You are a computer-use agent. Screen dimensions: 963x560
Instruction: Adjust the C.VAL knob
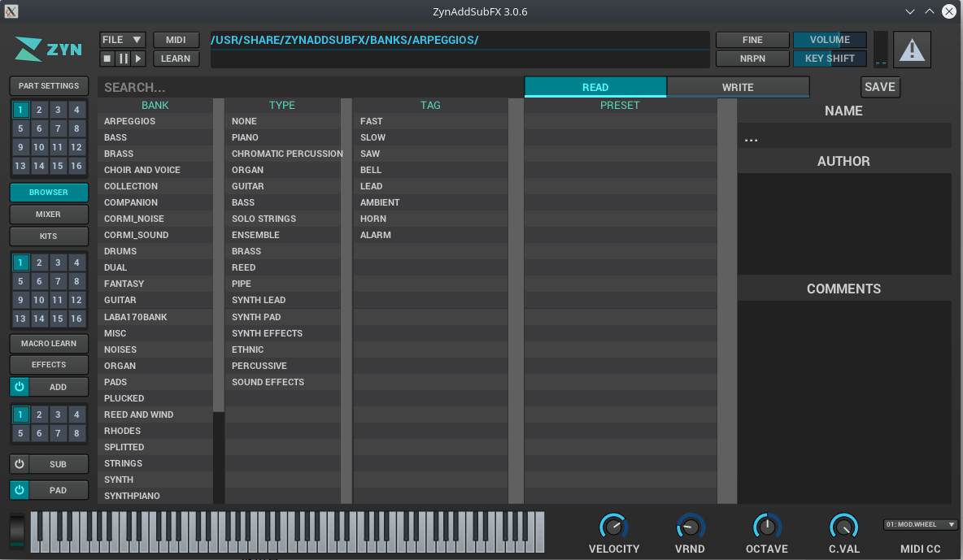(x=844, y=527)
